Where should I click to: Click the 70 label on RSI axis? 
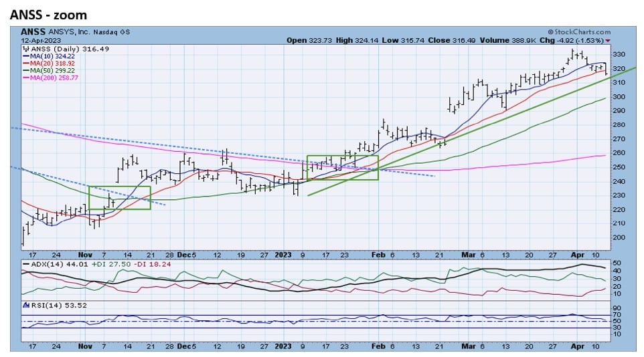[x=617, y=315]
